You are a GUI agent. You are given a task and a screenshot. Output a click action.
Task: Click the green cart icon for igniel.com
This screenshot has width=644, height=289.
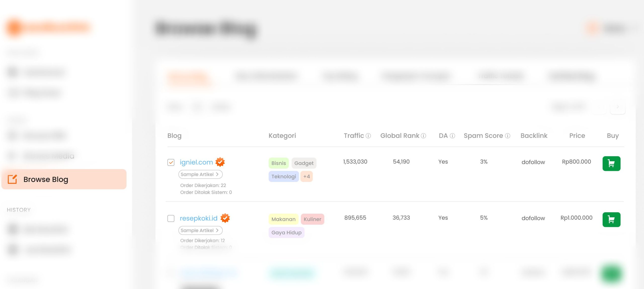click(x=611, y=163)
